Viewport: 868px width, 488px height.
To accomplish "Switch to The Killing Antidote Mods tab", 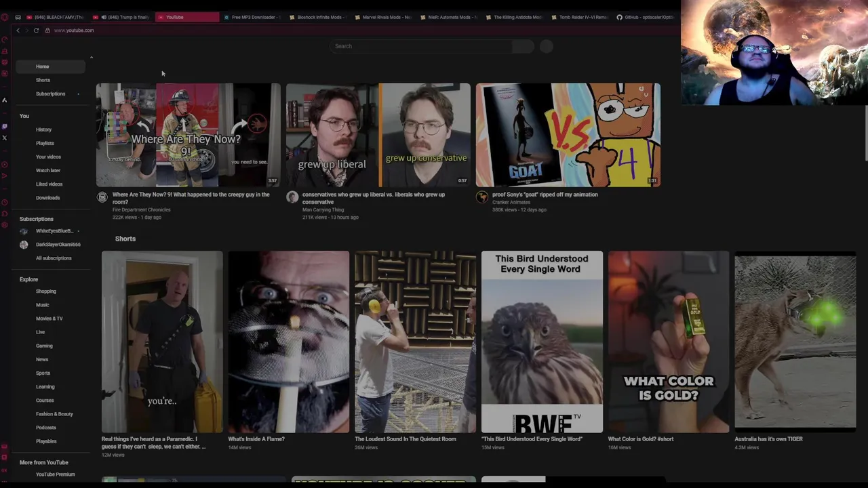I will point(514,17).
